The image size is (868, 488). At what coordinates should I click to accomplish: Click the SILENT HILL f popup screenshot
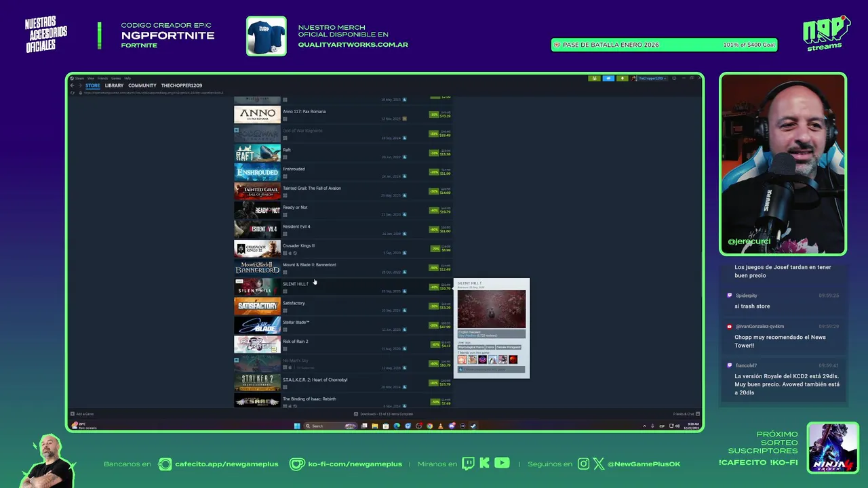492,309
